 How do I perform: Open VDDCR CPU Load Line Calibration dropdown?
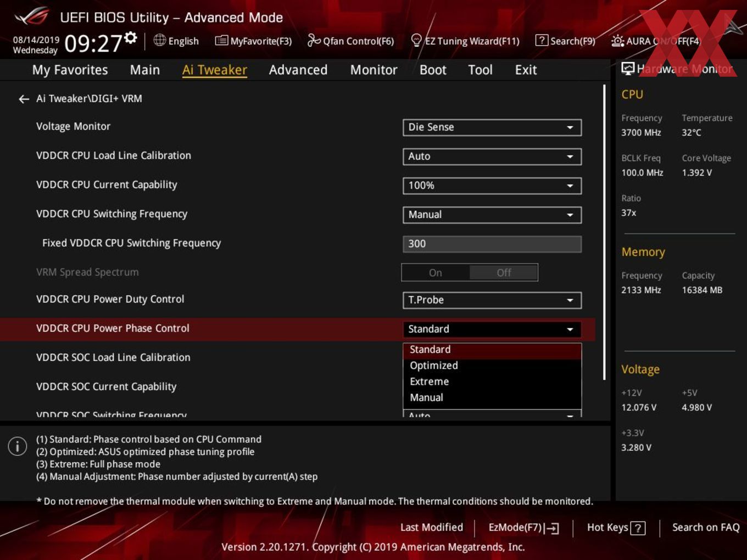[x=492, y=156]
